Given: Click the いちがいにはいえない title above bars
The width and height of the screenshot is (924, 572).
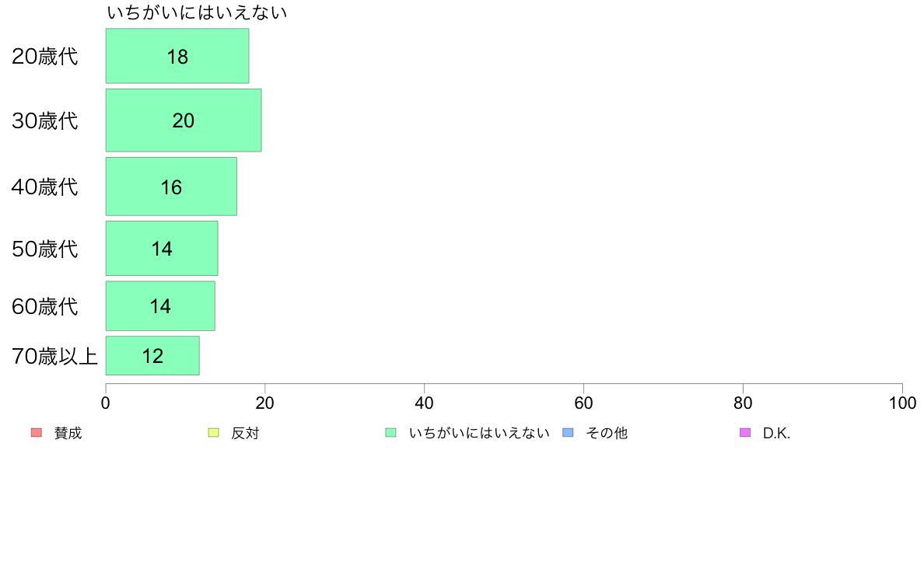Looking at the screenshot, I should pos(197,12).
